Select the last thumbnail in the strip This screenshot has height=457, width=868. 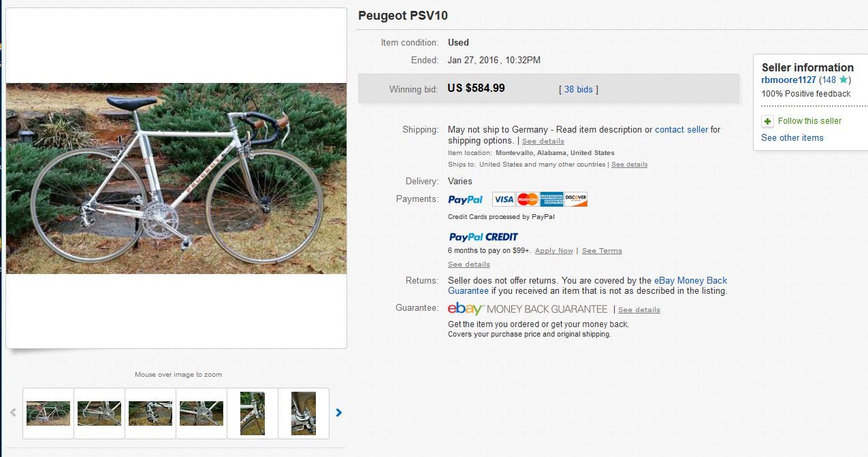(304, 413)
